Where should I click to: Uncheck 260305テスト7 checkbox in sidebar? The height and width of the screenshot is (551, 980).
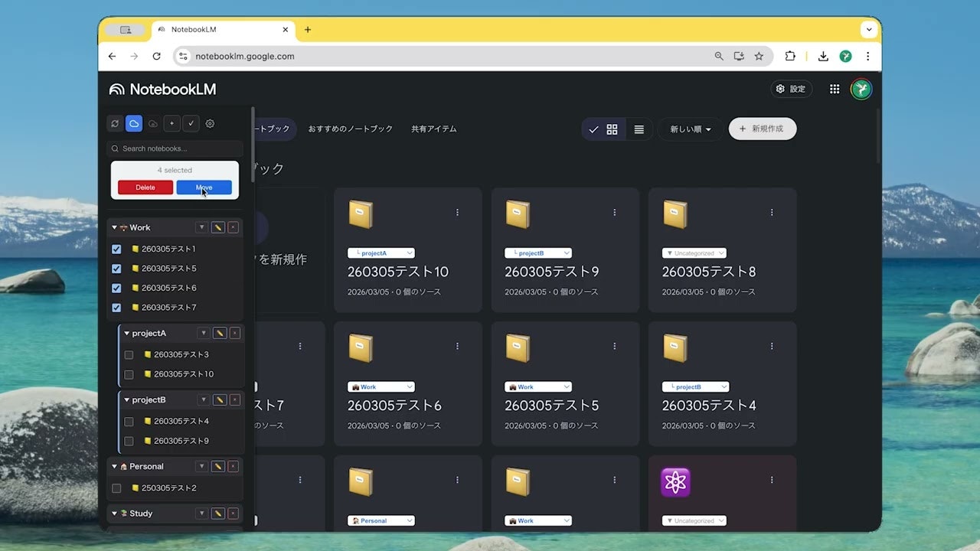[116, 308]
